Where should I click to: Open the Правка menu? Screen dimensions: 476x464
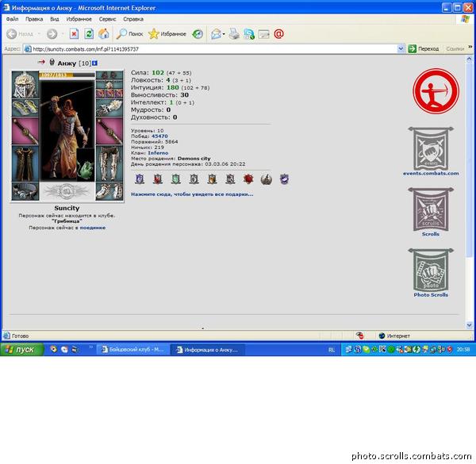pos(34,19)
